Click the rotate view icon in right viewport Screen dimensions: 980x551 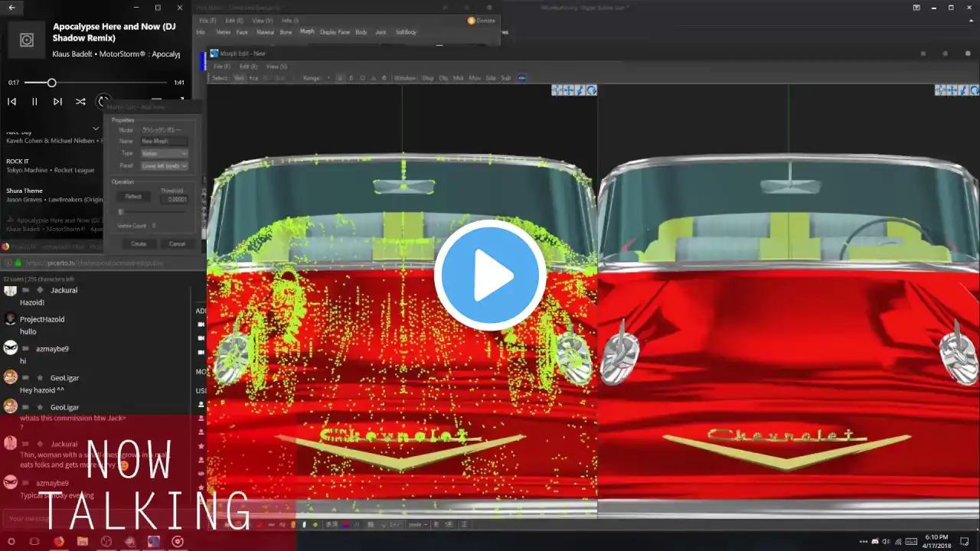point(975,90)
